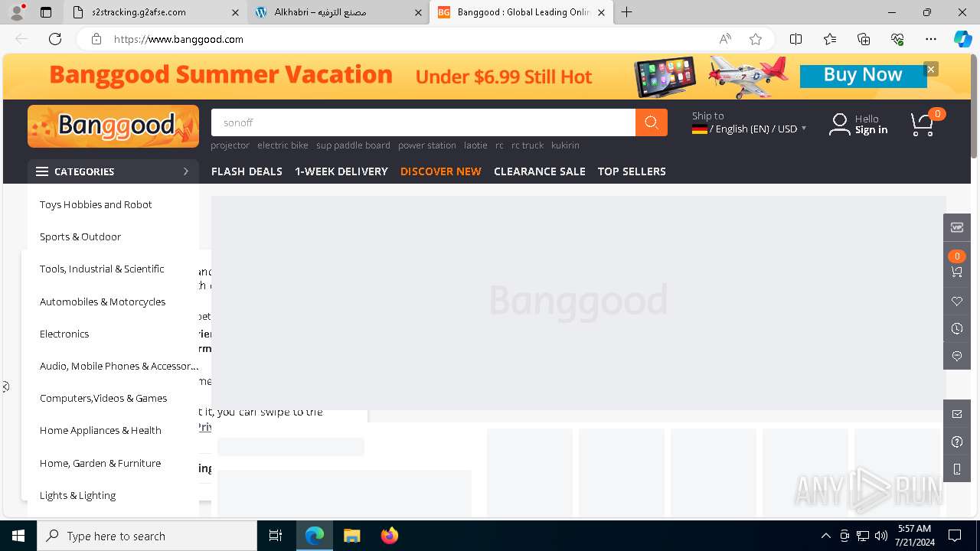980x551 pixels.
Task: Select Tools, Industrial & Scientific category
Action: tap(102, 269)
